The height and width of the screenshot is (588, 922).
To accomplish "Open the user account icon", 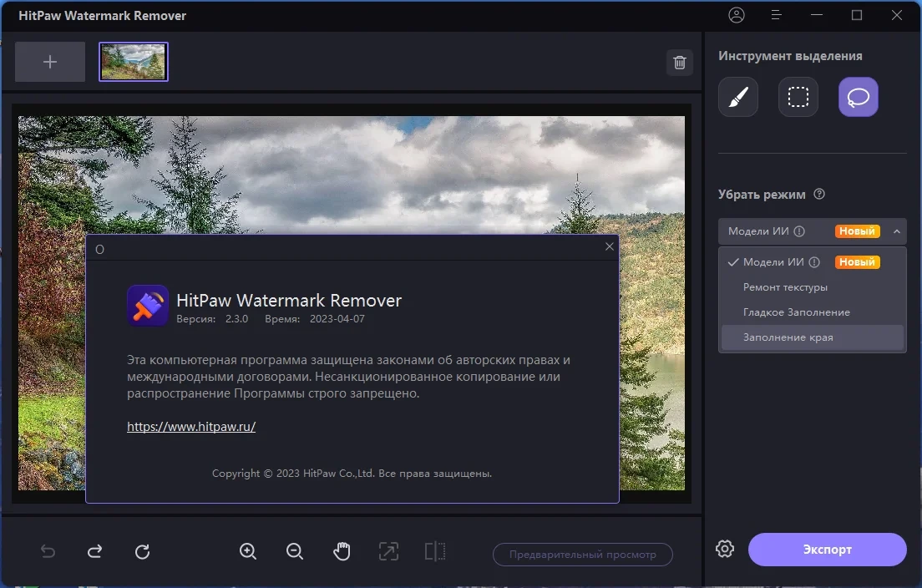I will (x=737, y=15).
